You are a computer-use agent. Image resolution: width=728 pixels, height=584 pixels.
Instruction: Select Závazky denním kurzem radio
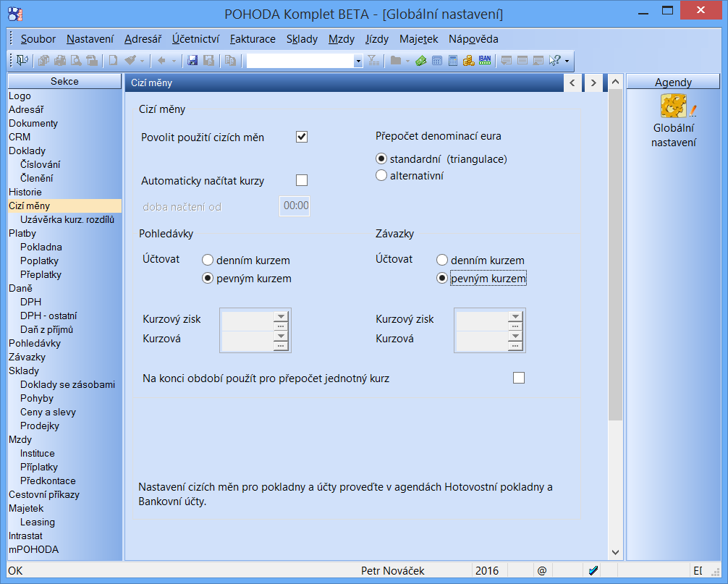point(442,260)
